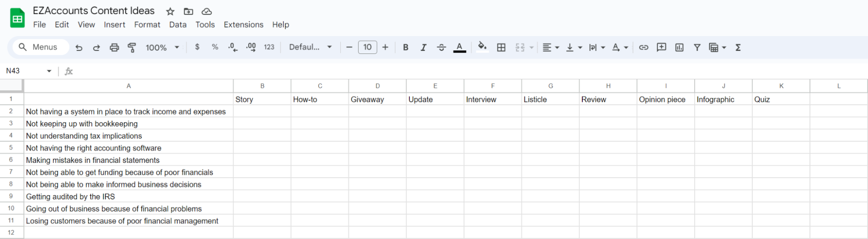Format as percent
This screenshot has width=868, height=239.
(x=215, y=47)
